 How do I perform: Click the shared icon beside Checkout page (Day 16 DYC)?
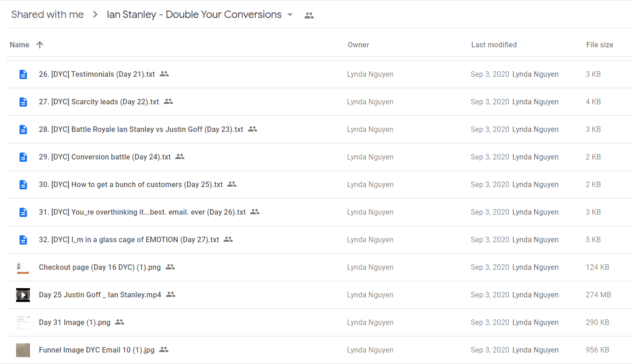tap(170, 267)
